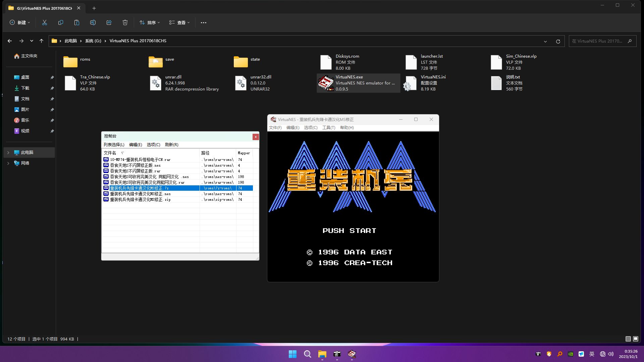The image size is (644, 362).
Task: Open recent locations chevron dropdown
Action: click(32, 41)
